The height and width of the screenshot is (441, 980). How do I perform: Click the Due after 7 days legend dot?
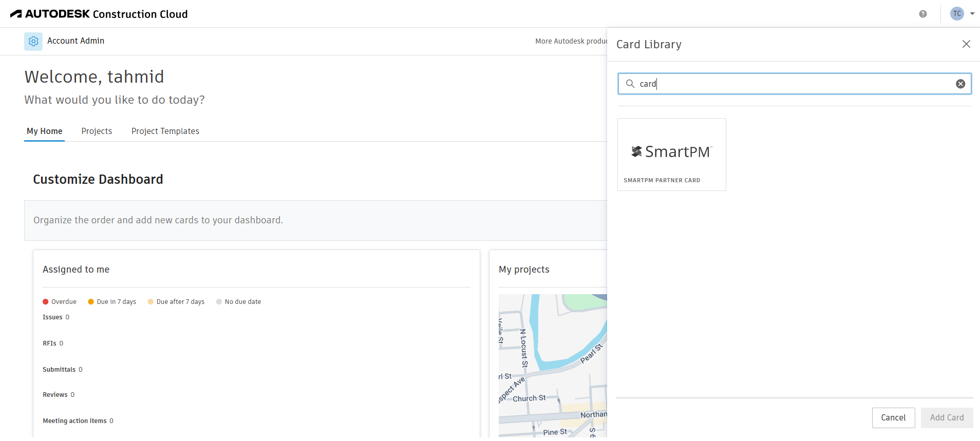point(150,302)
